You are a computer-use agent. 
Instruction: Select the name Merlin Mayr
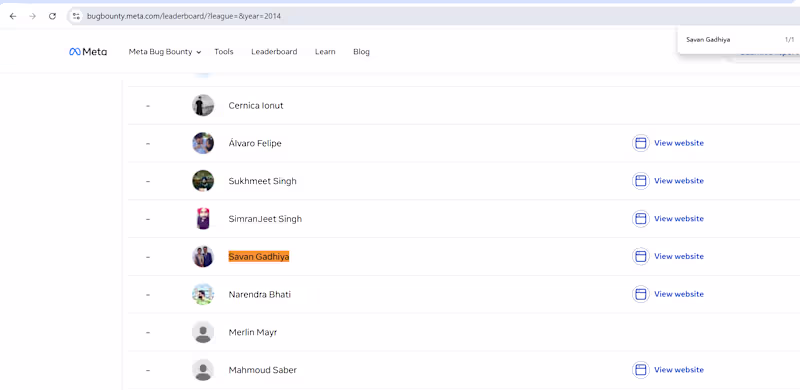pyautogui.click(x=253, y=332)
